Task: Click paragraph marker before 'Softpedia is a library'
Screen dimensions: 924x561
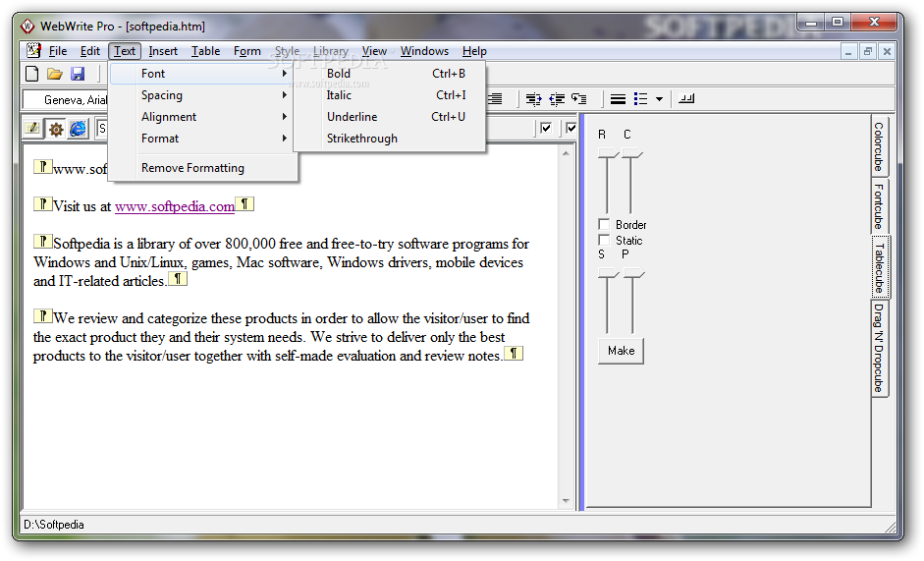Action: coord(42,242)
